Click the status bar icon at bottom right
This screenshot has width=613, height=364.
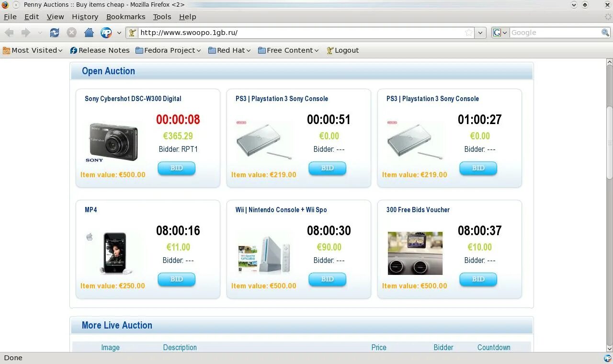pyautogui.click(x=607, y=358)
